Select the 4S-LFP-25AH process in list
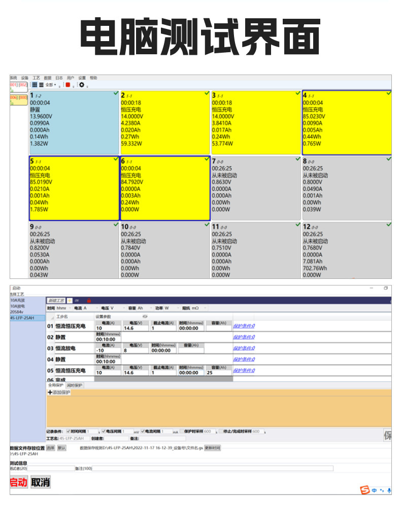 click(x=27, y=318)
